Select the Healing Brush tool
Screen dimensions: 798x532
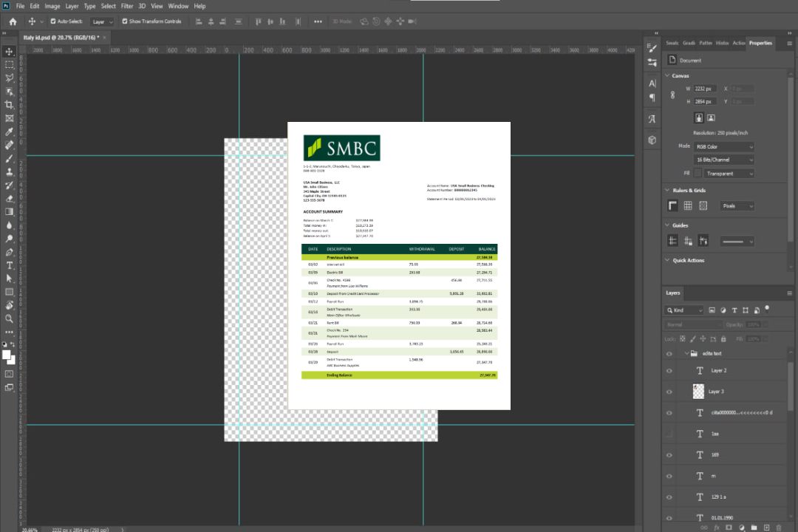click(9, 145)
